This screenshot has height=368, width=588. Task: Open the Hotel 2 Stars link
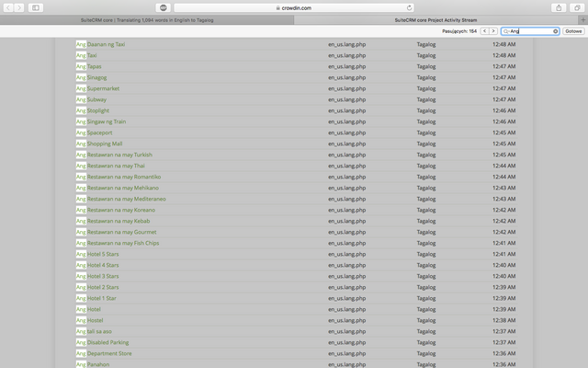tap(97, 287)
